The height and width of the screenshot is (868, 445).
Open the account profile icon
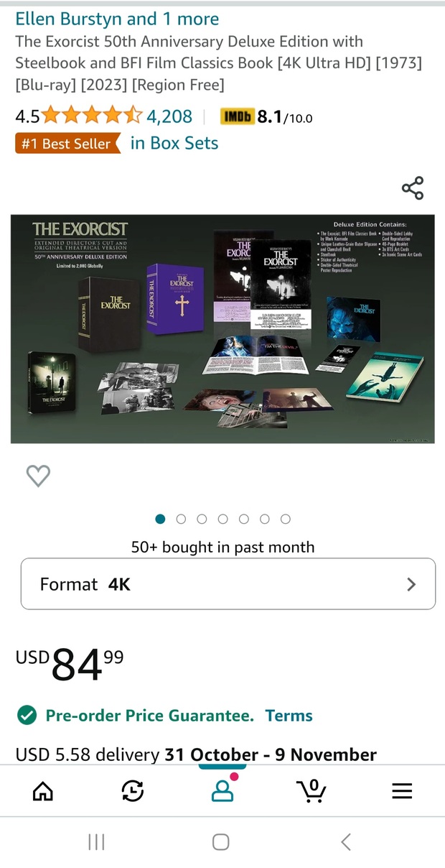[x=222, y=790]
